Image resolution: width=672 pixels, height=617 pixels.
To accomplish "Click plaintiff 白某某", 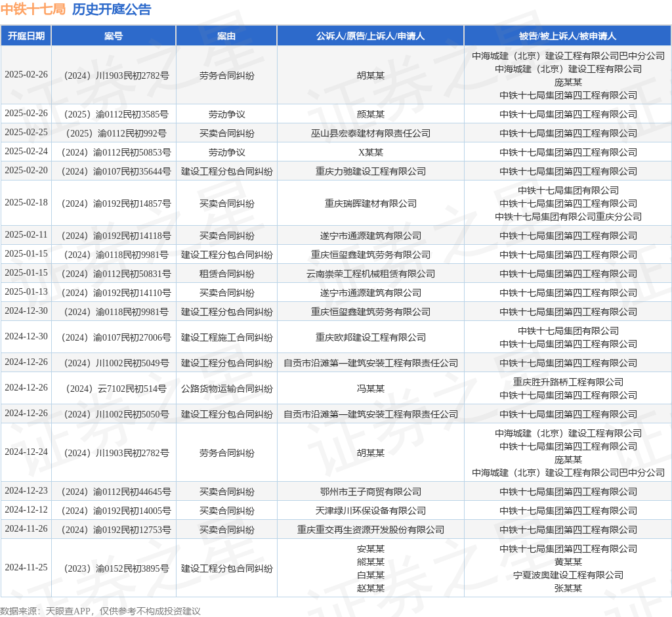I will click(371, 575).
